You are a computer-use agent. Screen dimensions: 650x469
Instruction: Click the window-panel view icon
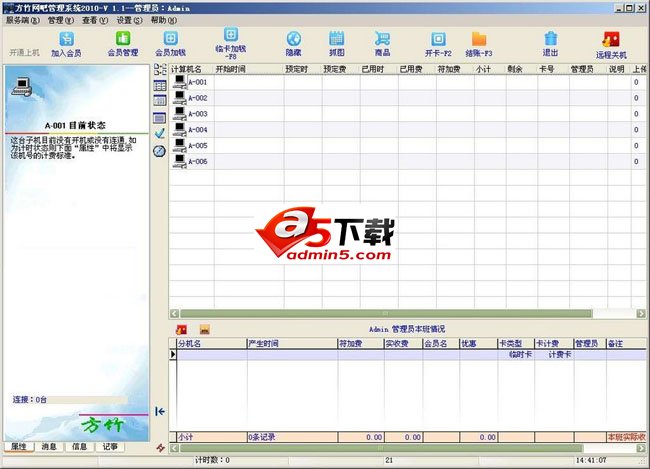pos(160,118)
